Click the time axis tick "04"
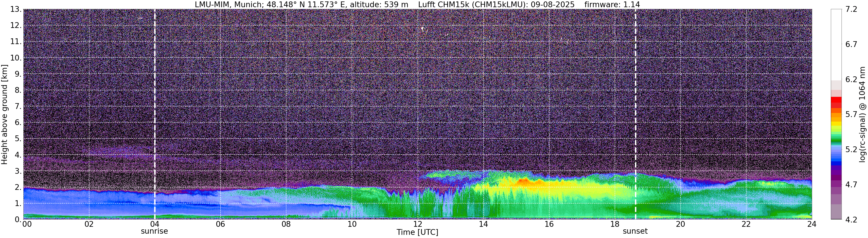Image resolution: width=868 pixels, height=238 pixels. (x=155, y=224)
